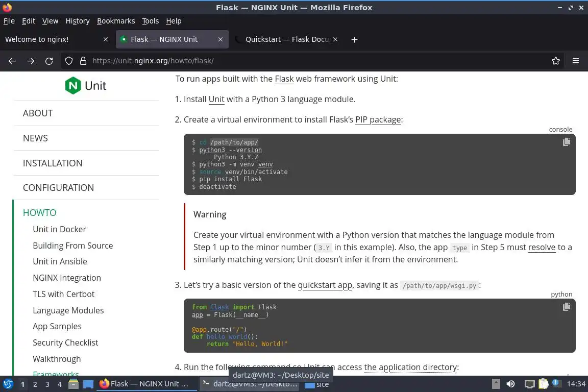Activate Firefox Flask taskbar button
Image resolution: width=588 pixels, height=392 pixels.
147,384
